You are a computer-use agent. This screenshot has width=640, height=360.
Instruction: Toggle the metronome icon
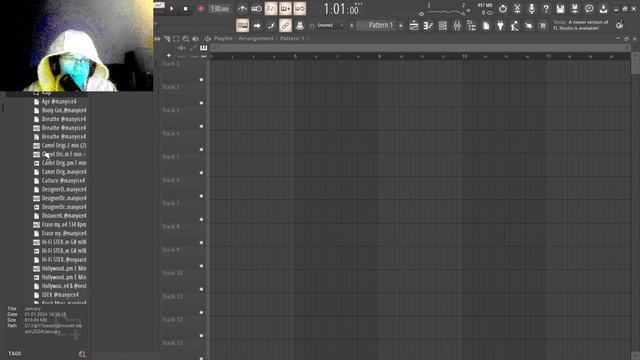pos(242,9)
